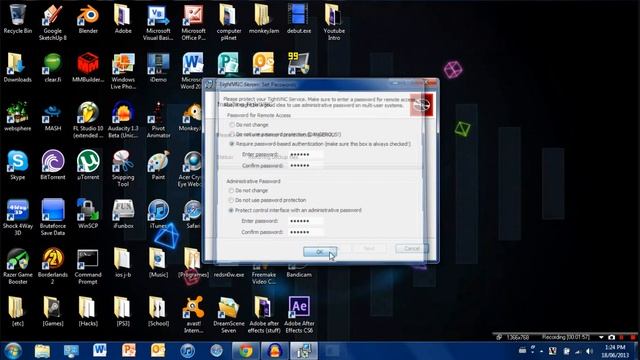640x360 pixels.
Task: Open Windows Explorer from the taskbar
Action: (42, 351)
